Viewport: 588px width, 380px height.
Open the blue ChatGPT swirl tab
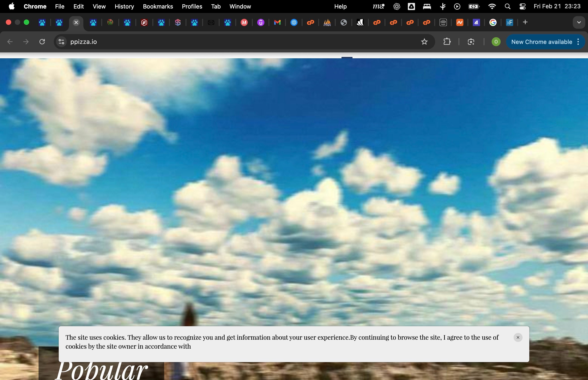[x=294, y=22]
